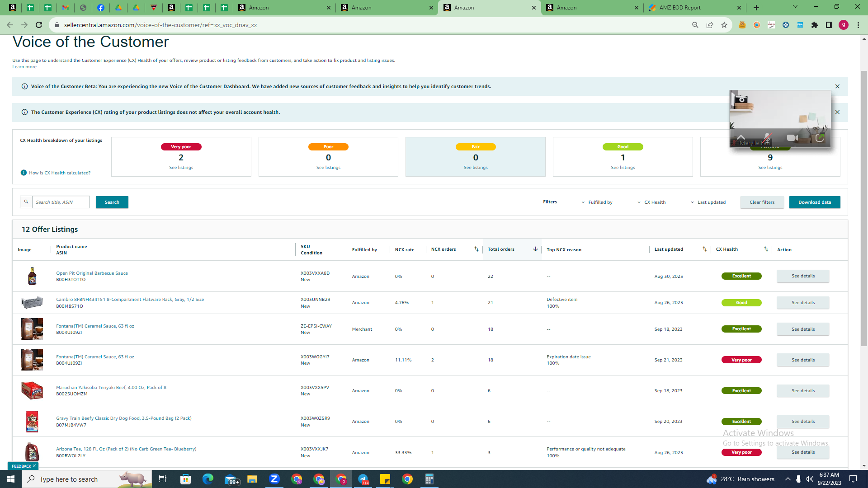This screenshot has height=488, width=868.
Task: Click the Clear filters button
Action: point(762,202)
